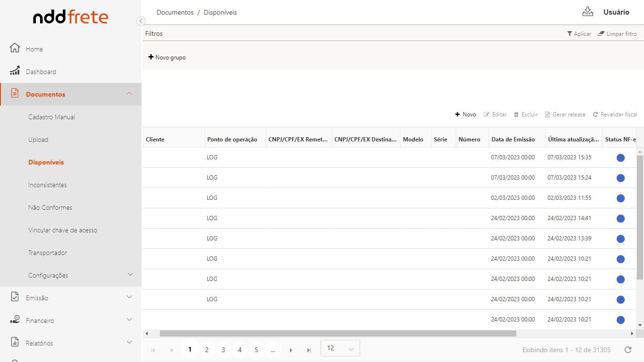The height and width of the screenshot is (362, 644).
Task: Click the Home house icon
Action: (x=15, y=49)
